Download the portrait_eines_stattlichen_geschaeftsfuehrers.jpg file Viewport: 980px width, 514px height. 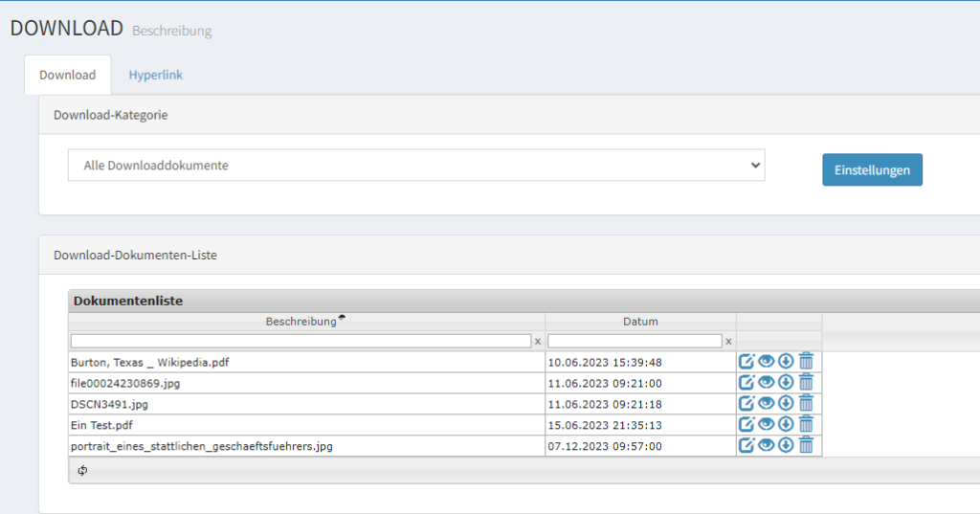(x=786, y=445)
